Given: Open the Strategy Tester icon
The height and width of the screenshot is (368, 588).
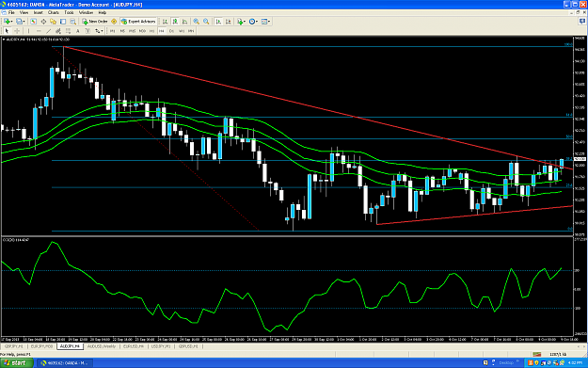Looking at the screenshot, I should (x=72, y=22).
